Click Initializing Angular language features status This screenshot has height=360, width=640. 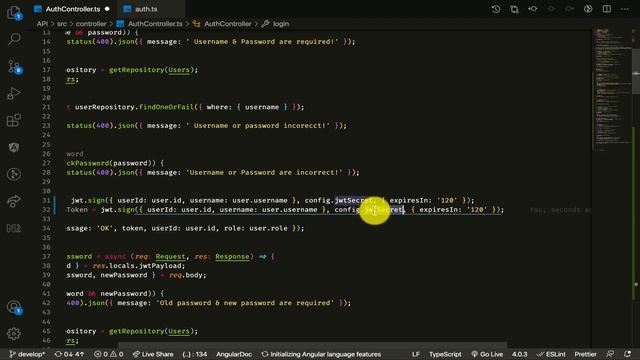click(321, 354)
